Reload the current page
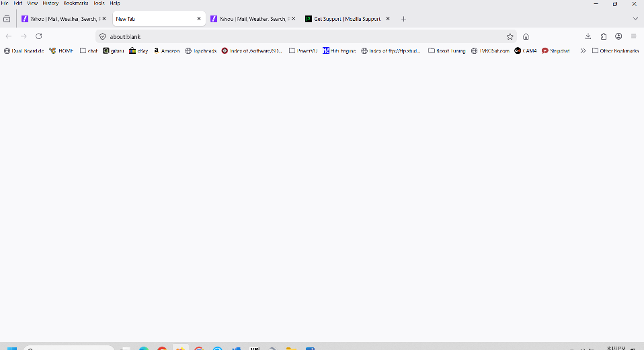 click(38, 36)
